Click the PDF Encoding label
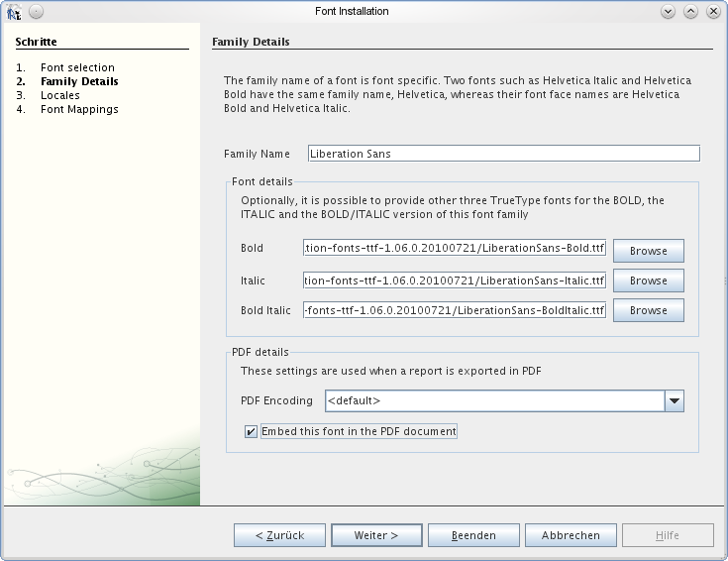728x561 pixels. [276, 400]
